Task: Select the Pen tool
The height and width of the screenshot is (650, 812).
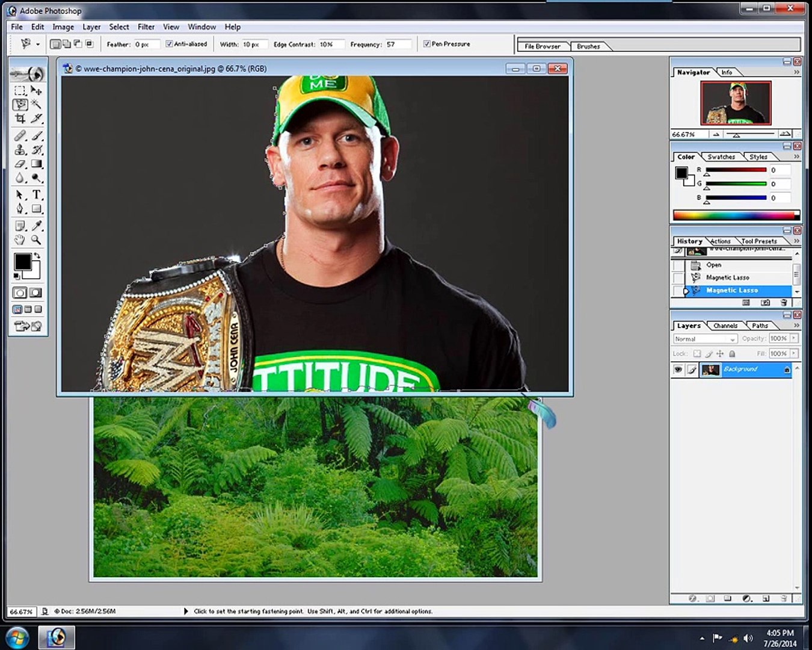Action: tap(20, 209)
